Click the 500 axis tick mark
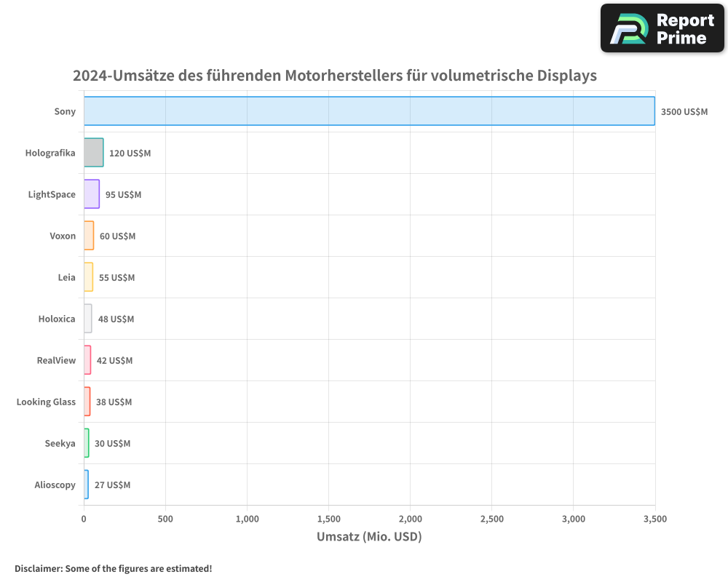The width and height of the screenshot is (728, 582). click(165, 511)
